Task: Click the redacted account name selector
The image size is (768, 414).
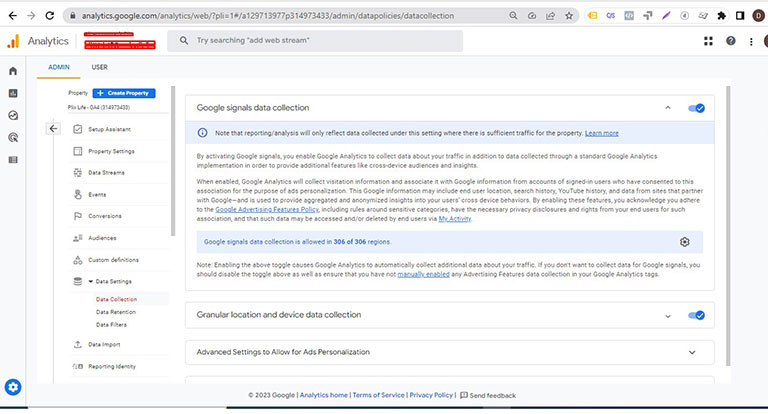Action: 120,41
